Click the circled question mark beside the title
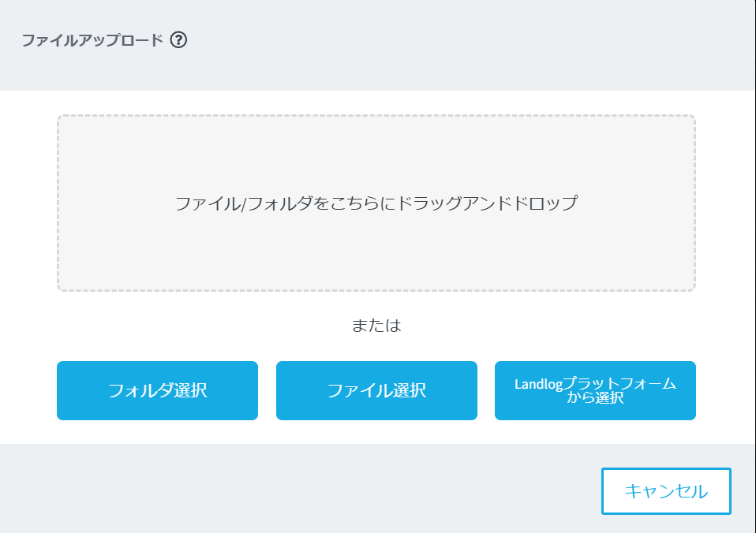 178,40
